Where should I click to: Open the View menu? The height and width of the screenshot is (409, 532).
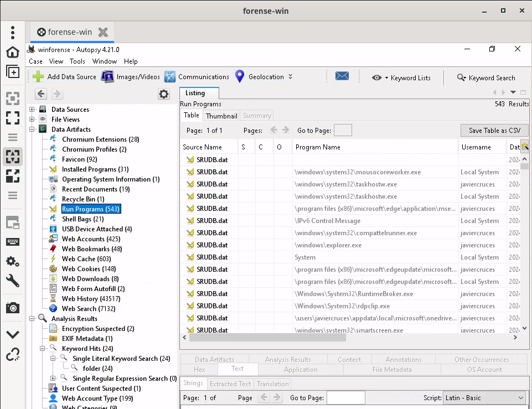tap(56, 61)
